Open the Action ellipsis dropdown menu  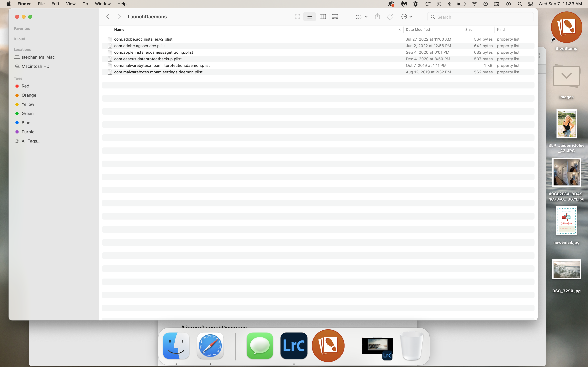[x=407, y=17]
